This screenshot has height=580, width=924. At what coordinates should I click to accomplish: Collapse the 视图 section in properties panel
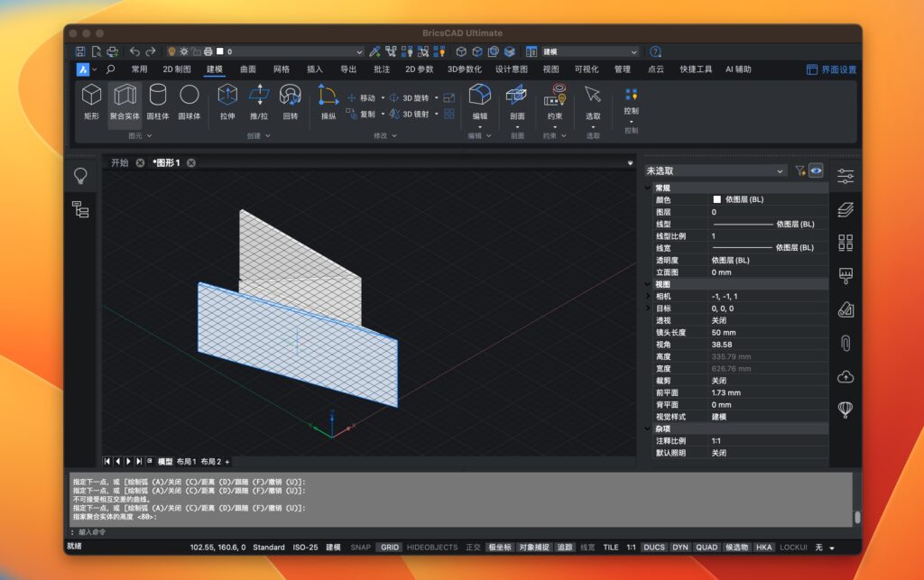(x=647, y=283)
